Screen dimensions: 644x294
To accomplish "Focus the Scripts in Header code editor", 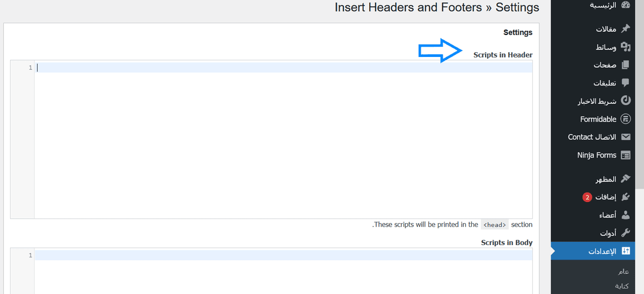I will tap(283, 140).
